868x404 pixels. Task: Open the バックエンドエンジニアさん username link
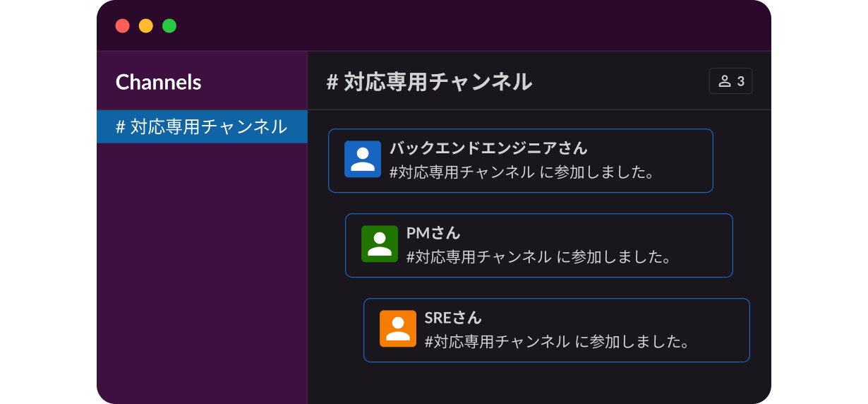[x=488, y=148]
